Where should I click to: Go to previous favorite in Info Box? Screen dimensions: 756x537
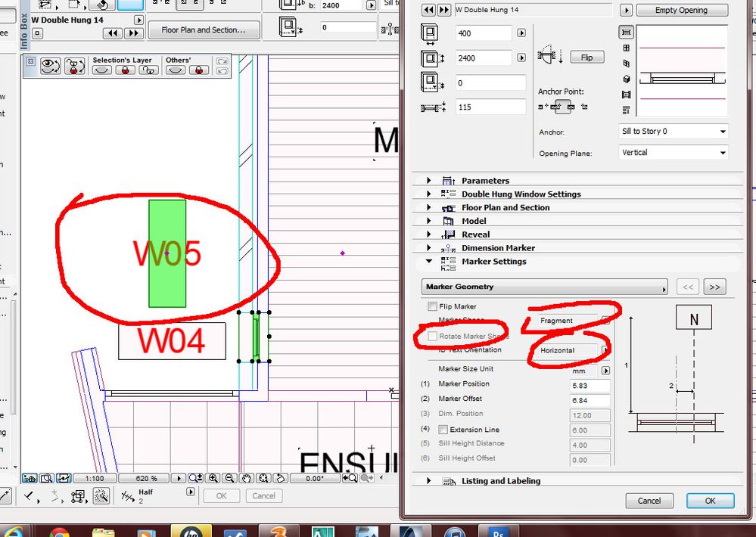pyautogui.click(x=113, y=33)
